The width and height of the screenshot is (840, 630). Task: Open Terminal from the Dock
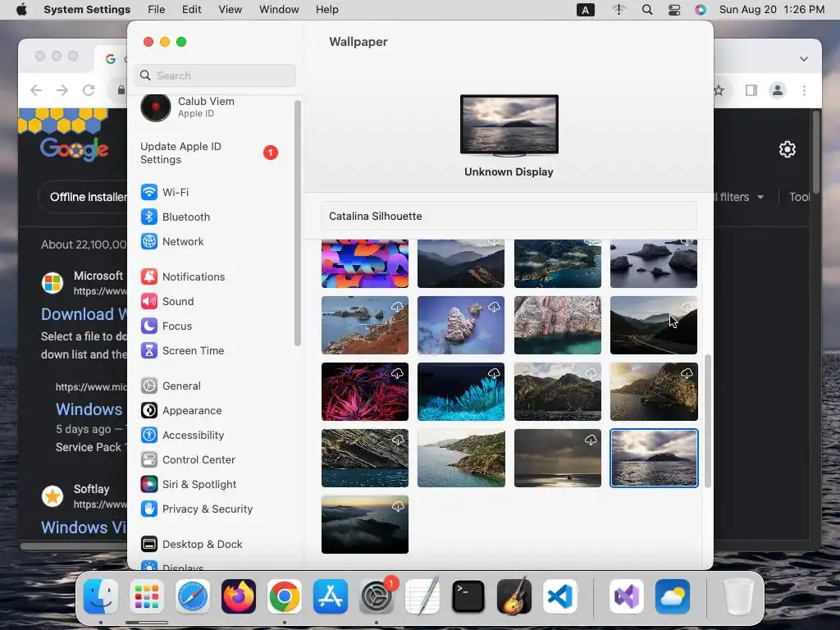468,596
